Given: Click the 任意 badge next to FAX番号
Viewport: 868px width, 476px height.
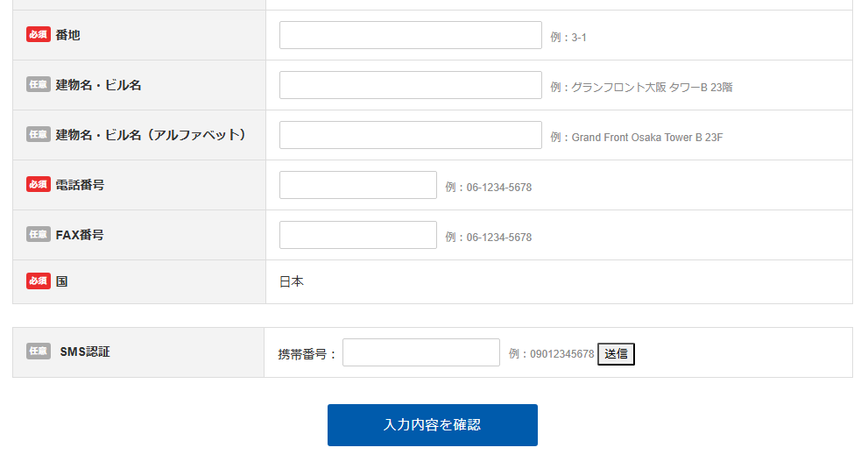Looking at the screenshot, I should point(39,235).
